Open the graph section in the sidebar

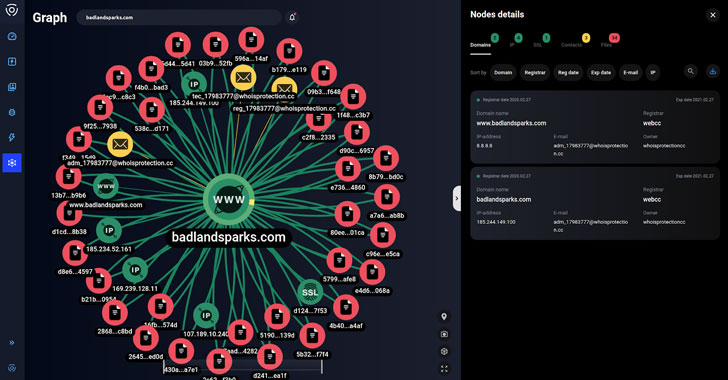coord(12,163)
